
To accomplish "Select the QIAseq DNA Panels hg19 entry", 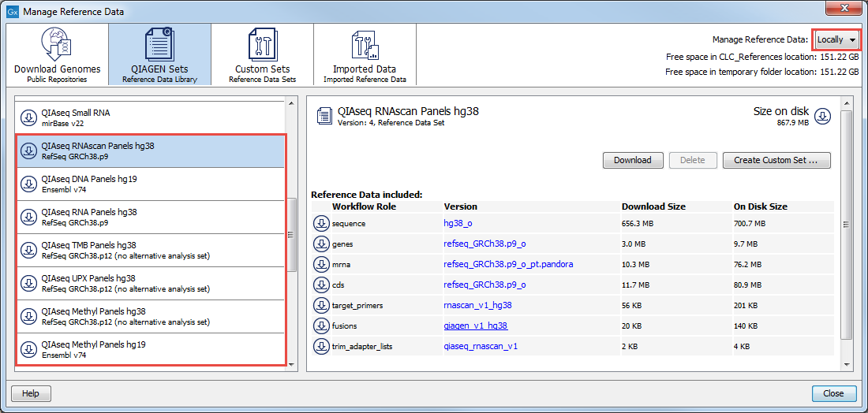I will point(149,184).
